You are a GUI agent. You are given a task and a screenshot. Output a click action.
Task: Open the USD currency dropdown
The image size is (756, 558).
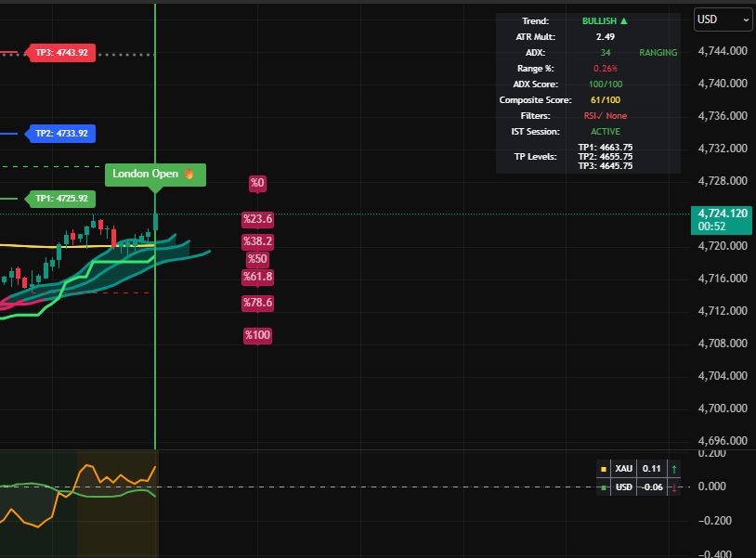click(x=723, y=19)
